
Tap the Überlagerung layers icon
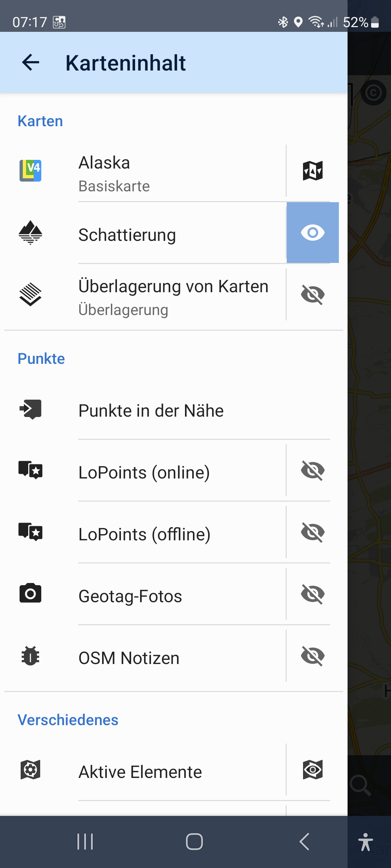[30, 294]
